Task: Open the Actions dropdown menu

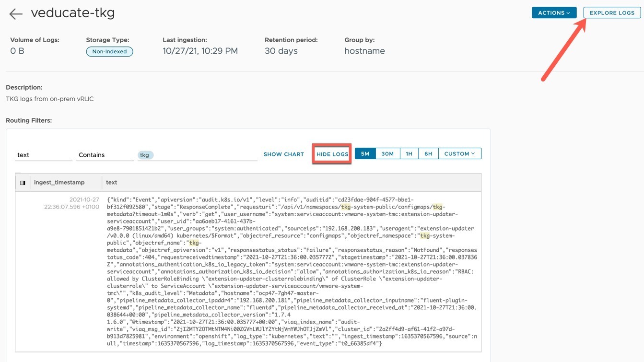Action: point(554,13)
